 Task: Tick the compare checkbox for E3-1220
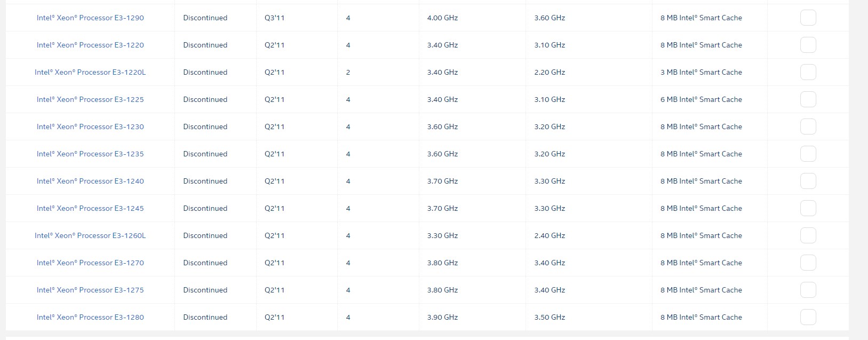tap(808, 45)
